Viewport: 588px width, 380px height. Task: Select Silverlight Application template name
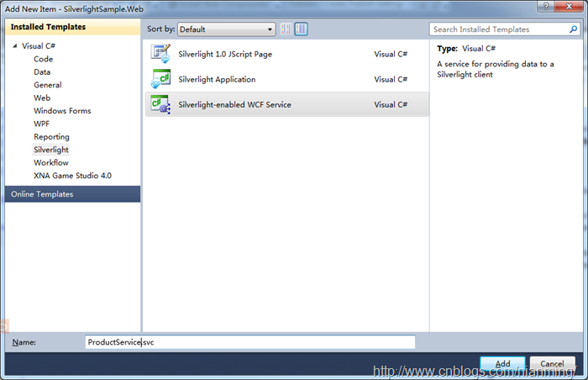pos(217,79)
